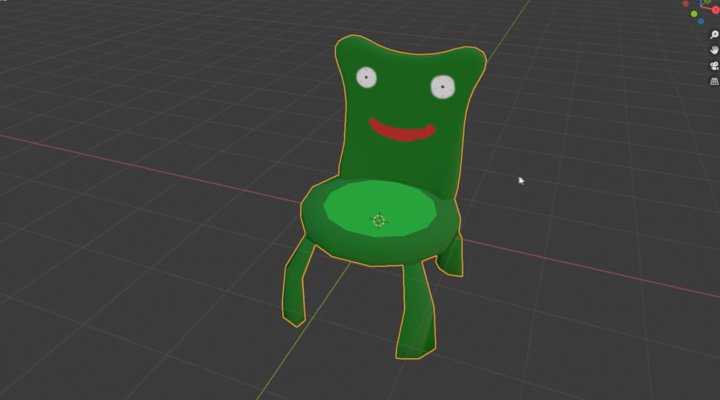Select the chair's back right leg
720x400 pixels.
click(x=453, y=255)
